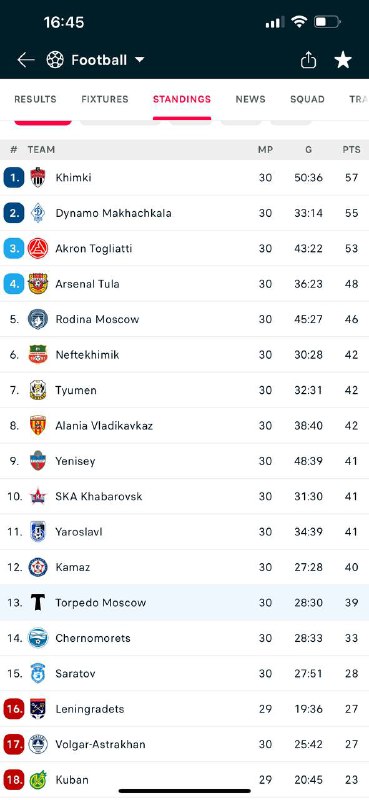Open the News tab

[x=250, y=99]
